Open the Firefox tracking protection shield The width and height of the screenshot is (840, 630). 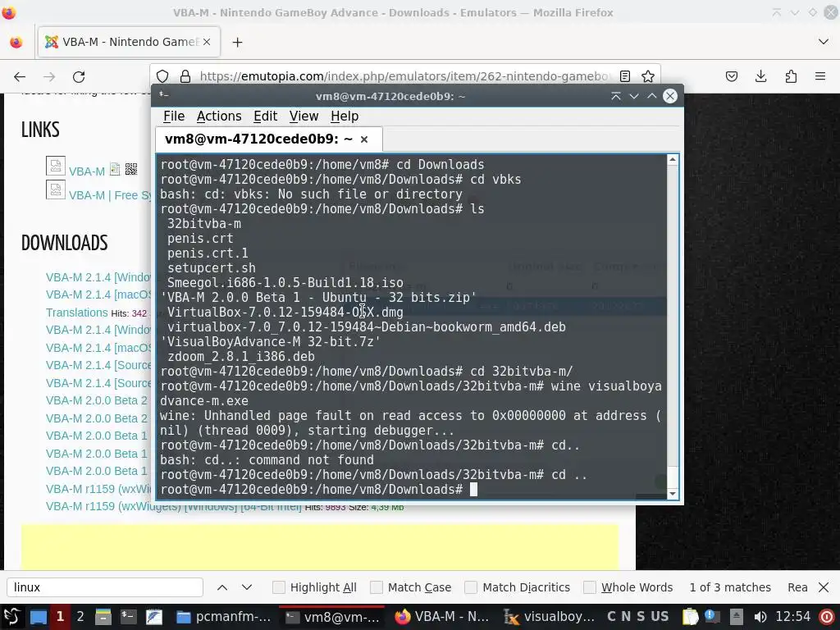click(163, 76)
